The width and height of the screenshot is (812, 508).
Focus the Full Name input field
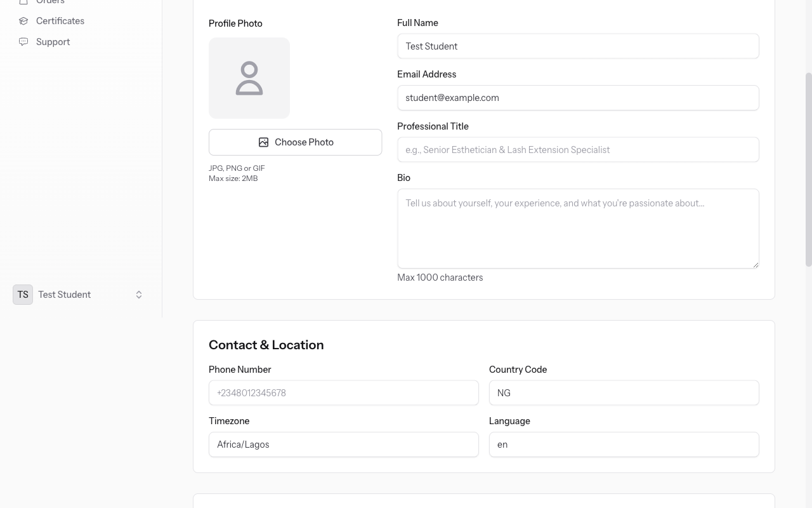coord(577,46)
